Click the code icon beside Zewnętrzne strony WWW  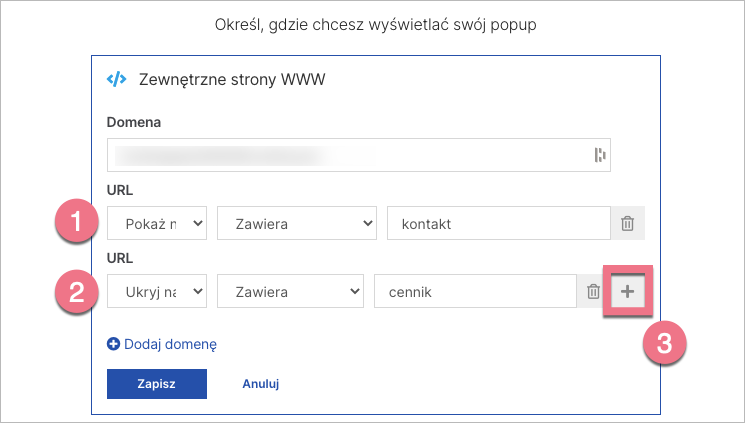coord(116,80)
